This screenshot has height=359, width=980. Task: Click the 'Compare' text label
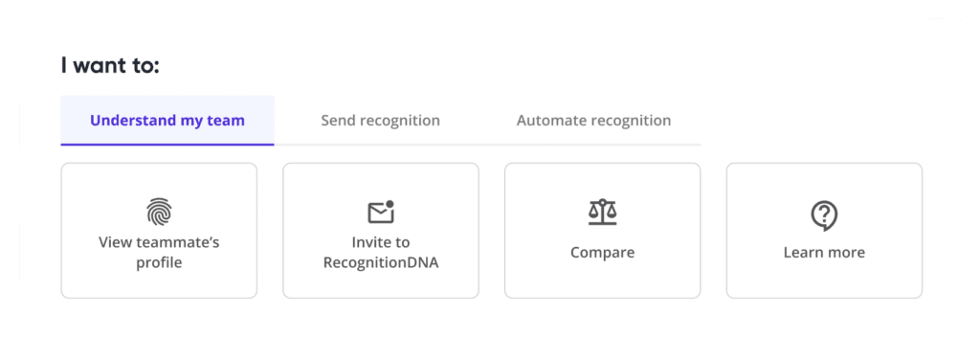(603, 253)
